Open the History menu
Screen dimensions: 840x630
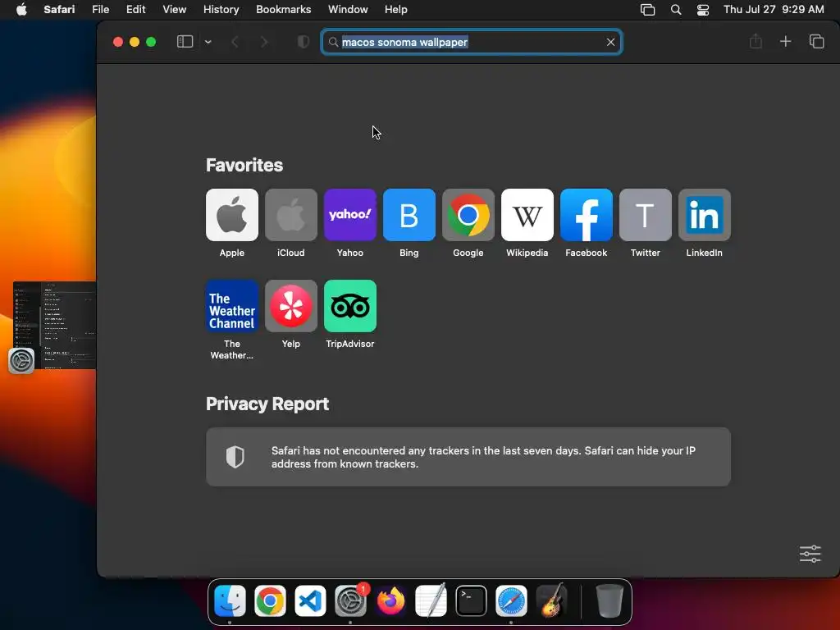221,10
